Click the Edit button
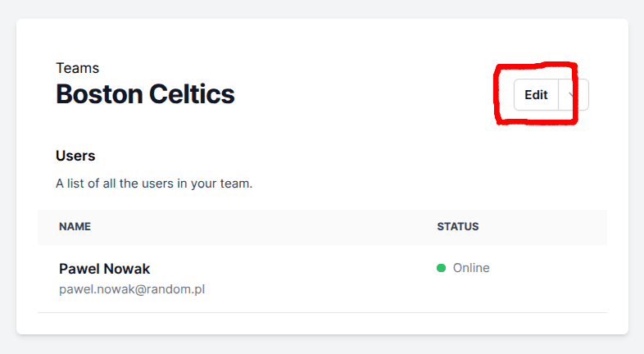This screenshot has width=644, height=354. click(x=536, y=95)
